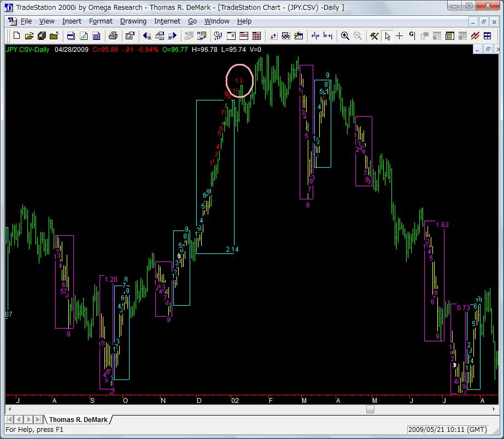The height and width of the screenshot is (439, 504).
Task: Click the increase bar spacing icon
Action: tap(328, 36)
